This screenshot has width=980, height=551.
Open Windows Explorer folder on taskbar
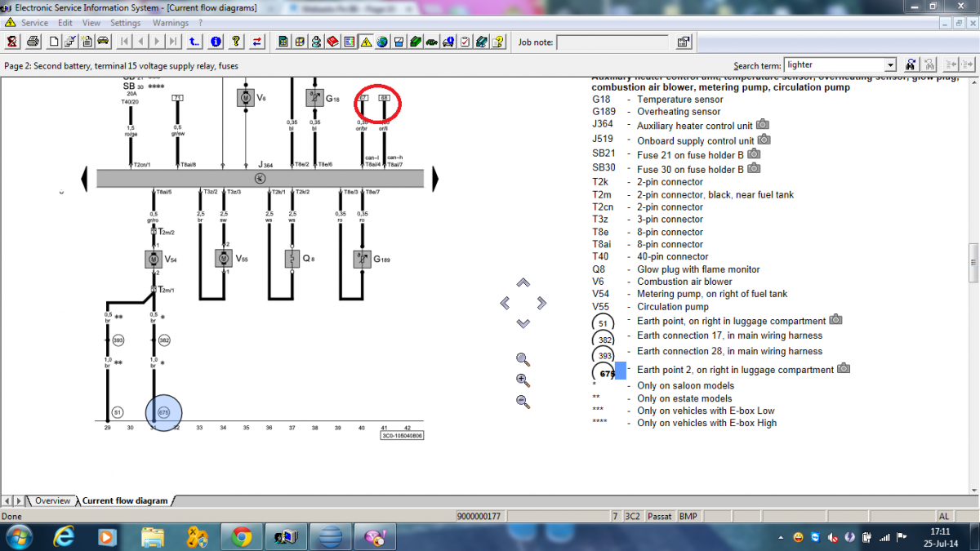(152, 536)
